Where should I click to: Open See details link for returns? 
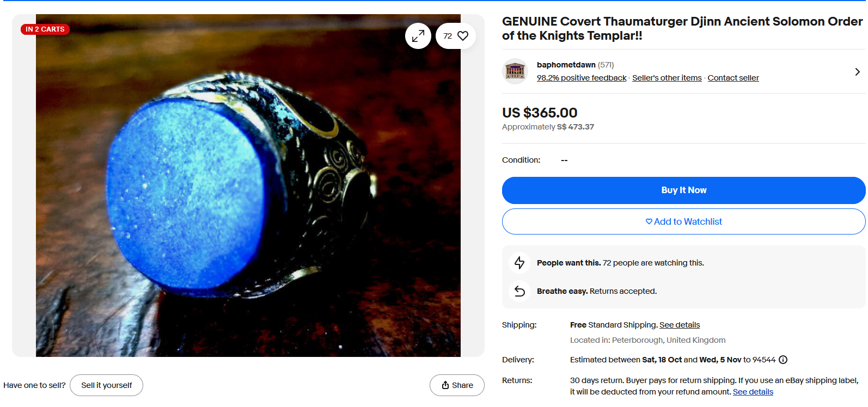753,392
